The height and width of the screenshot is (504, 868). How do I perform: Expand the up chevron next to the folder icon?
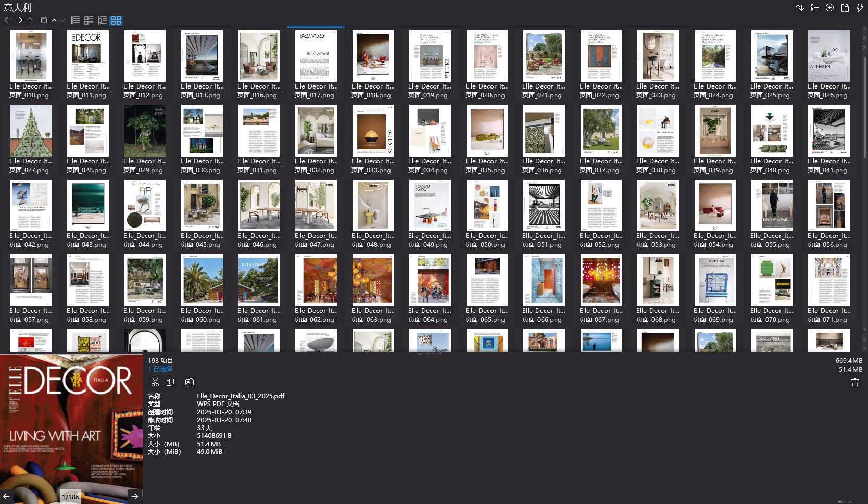click(x=54, y=20)
